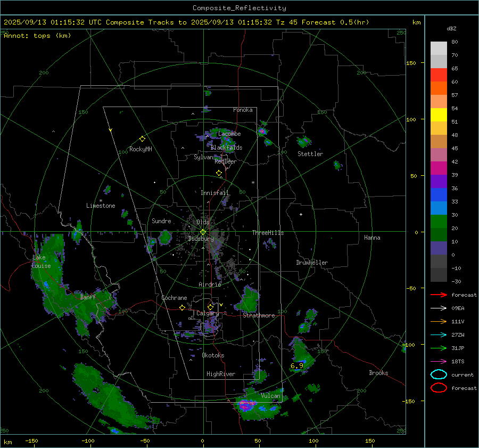Click the Lake Louise label
The image size is (479, 448).
click(x=41, y=262)
